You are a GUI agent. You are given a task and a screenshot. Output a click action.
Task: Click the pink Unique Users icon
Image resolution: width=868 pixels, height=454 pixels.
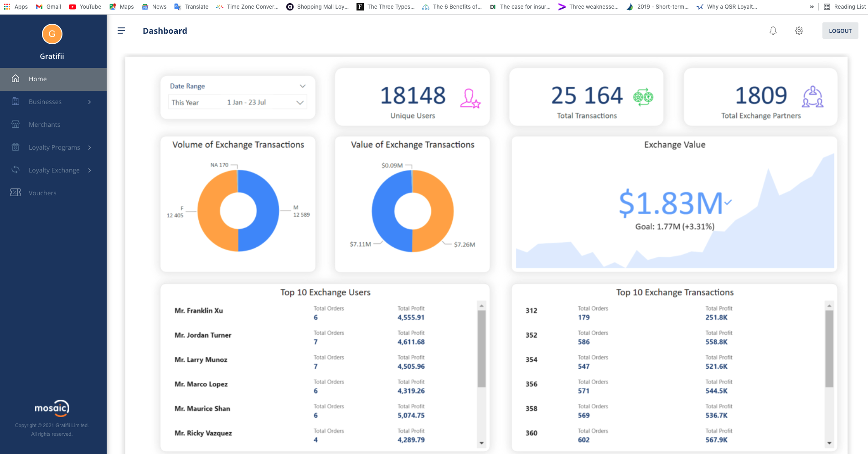click(x=470, y=97)
